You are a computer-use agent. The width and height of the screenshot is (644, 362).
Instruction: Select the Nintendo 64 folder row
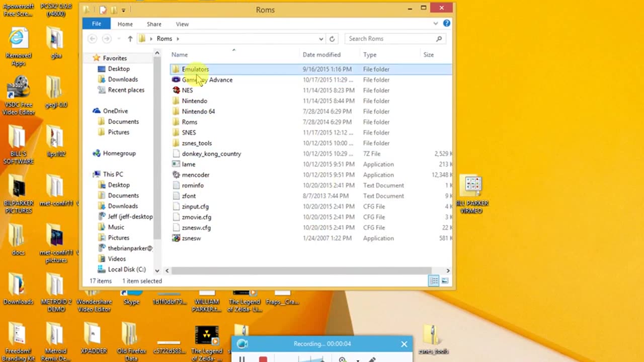tap(311, 112)
